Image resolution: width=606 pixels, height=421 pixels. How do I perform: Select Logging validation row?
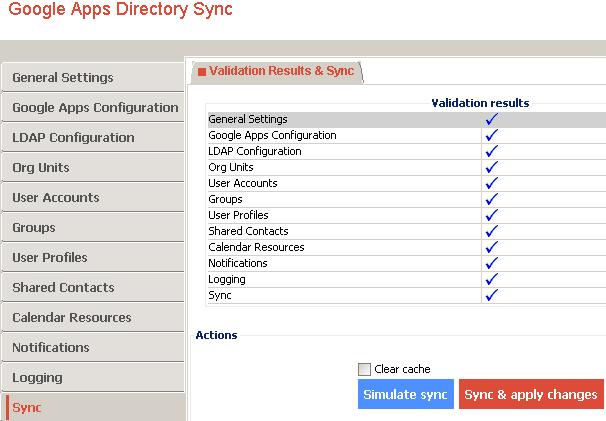[407, 279]
